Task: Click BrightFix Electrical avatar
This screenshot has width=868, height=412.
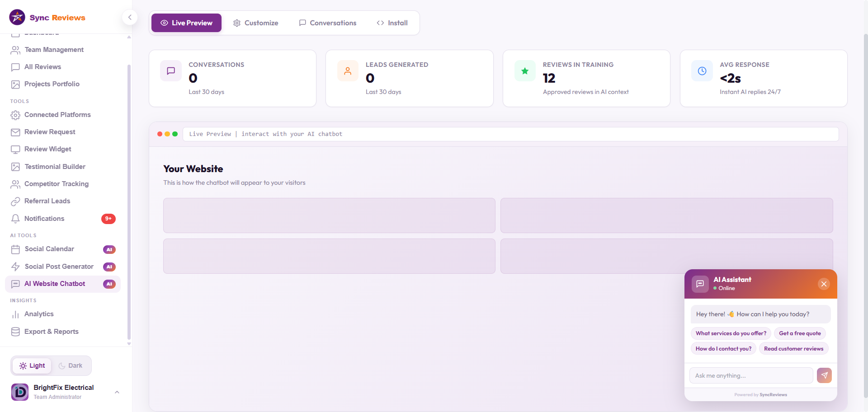Action: tap(20, 392)
